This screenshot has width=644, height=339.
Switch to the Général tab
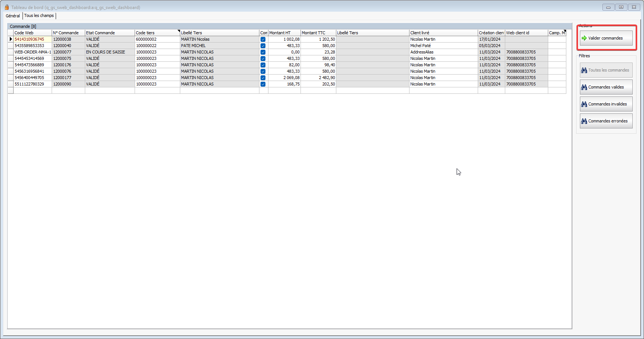(13, 16)
